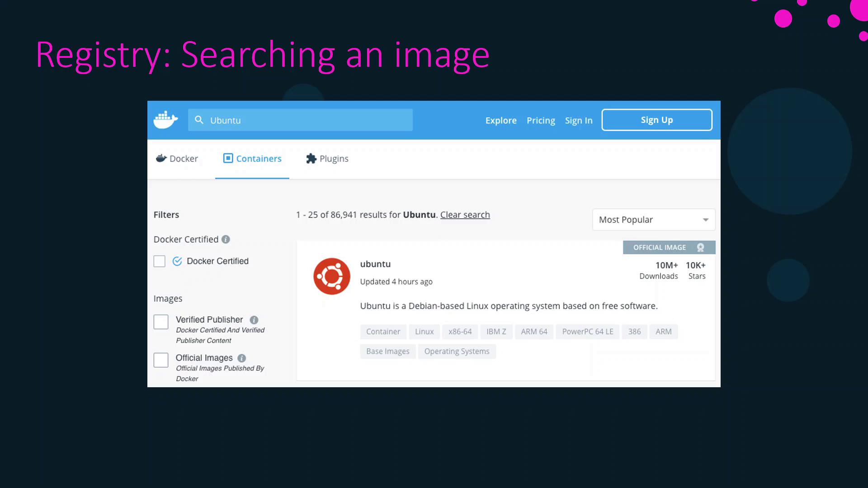
Task: Click the search magnifier icon
Action: pos(199,120)
